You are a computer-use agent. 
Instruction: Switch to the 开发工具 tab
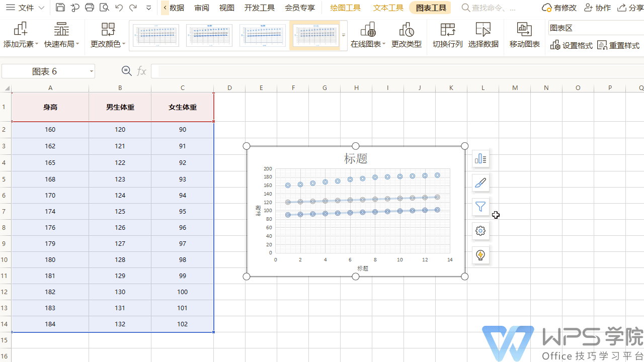point(260,8)
